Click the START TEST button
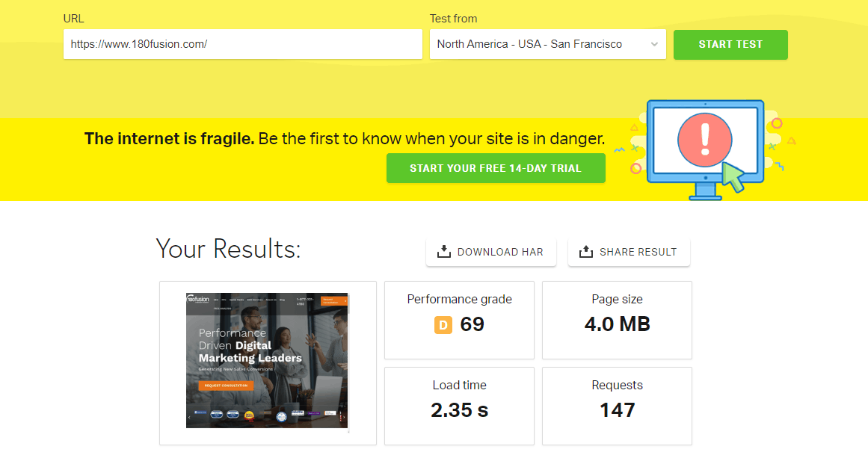 (730, 44)
